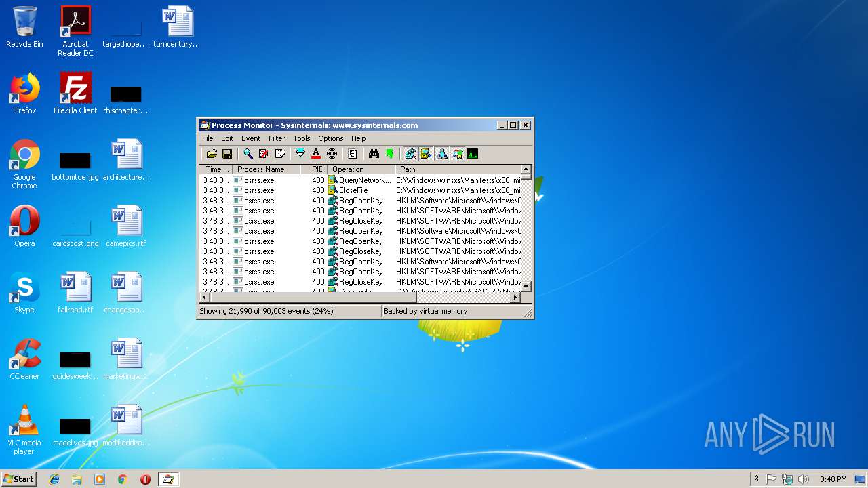Toggle Show Registry Activity
The image size is (868, 488).
pos(410,154)
